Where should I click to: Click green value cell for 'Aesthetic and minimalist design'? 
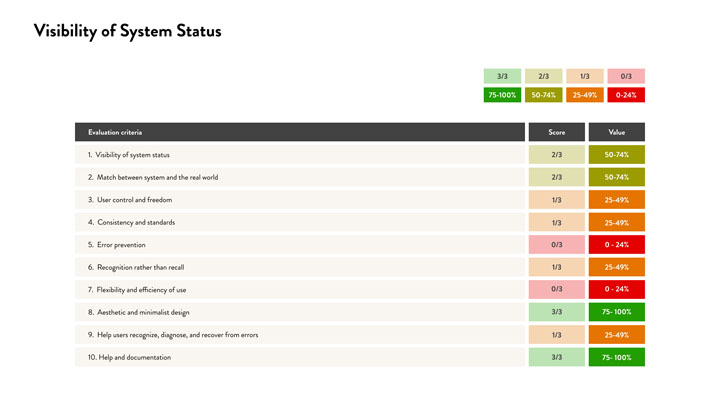pos(616,312)
